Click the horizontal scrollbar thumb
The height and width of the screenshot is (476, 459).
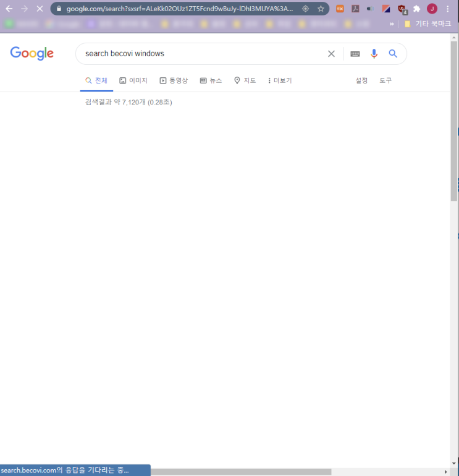pyautogui.click(x=241, y=472)
